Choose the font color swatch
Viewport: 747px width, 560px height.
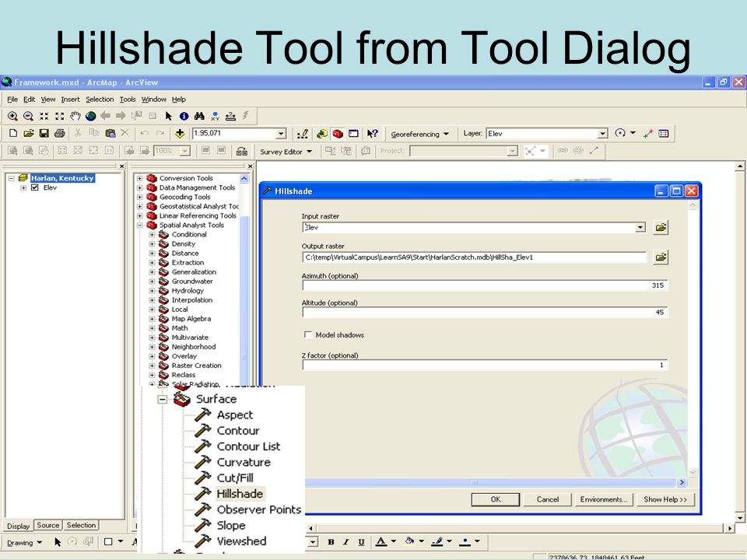click(381, 542)
